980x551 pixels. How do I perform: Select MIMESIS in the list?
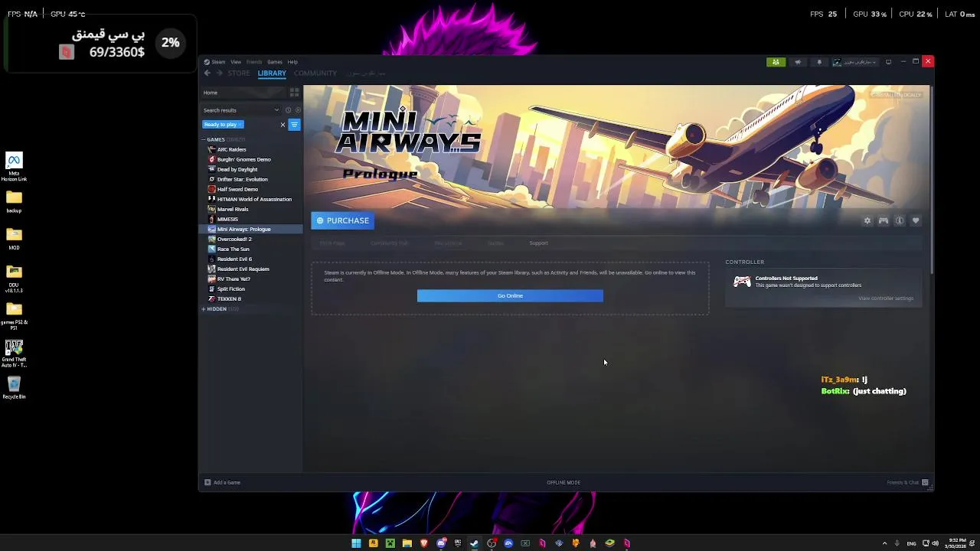[x=251, y=219]
